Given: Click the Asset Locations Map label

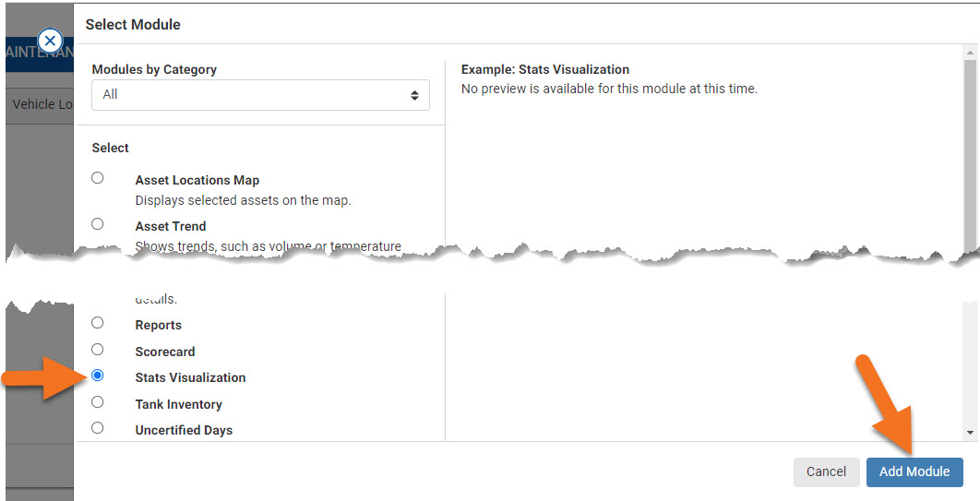Looking at the screenshot, I should pos(197,181).
